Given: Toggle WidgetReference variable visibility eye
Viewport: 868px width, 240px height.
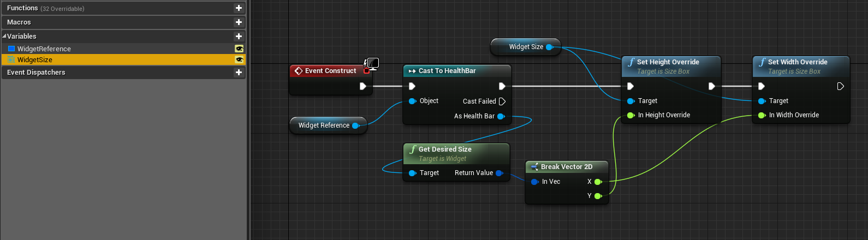Looking at the screenshot, I should pyautogui.click(x=239, y=49).
